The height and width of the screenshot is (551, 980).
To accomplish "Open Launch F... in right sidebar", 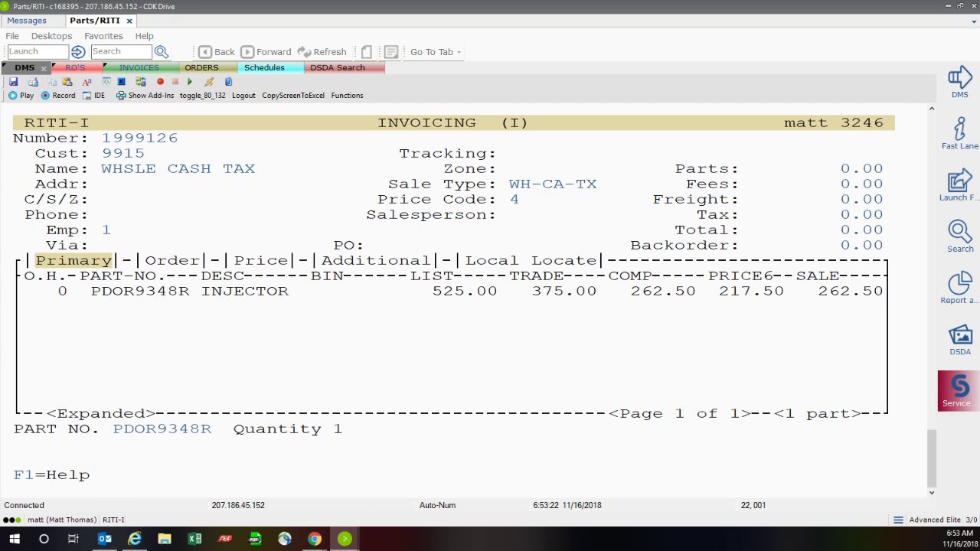I will (959, 186).
